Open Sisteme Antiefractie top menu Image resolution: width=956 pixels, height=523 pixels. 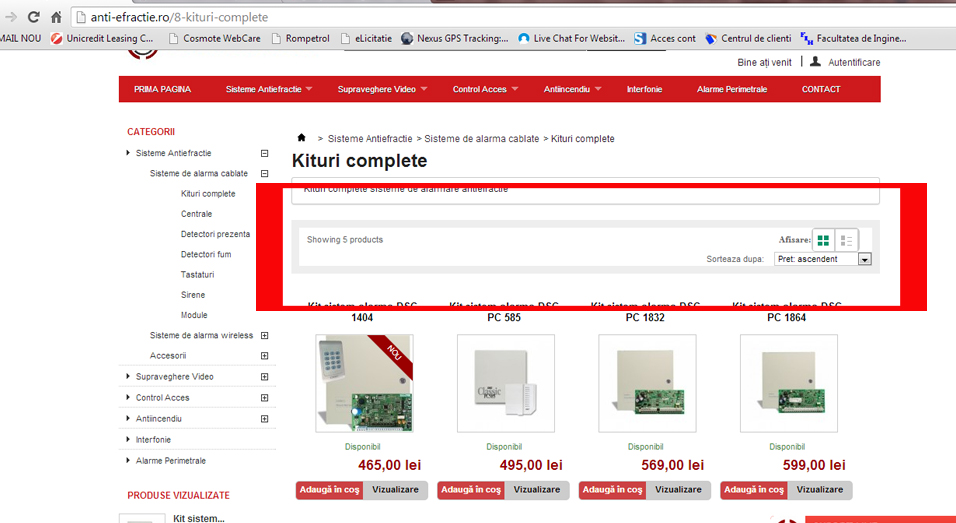click(269, 89)
